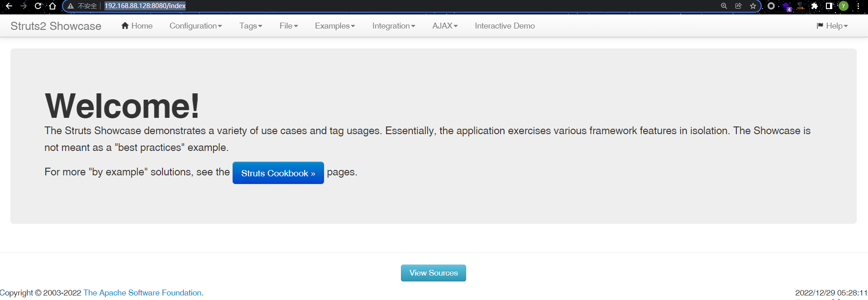Go to Home in the navbar
This screenshot has width=868, height=300.
coord(137,26)
